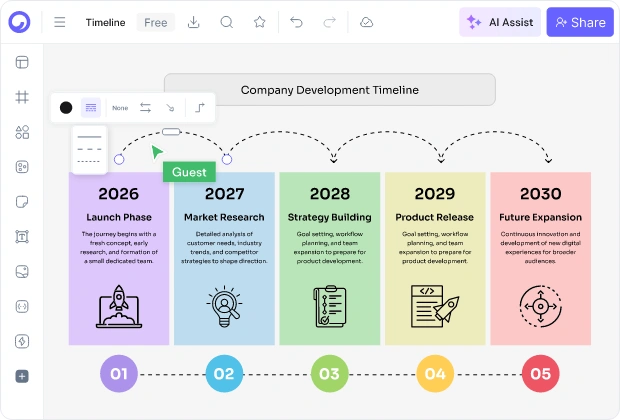Select the 2027 Market Research heading
This screenshot has height=420, width=620.
(x=224, y=217)
